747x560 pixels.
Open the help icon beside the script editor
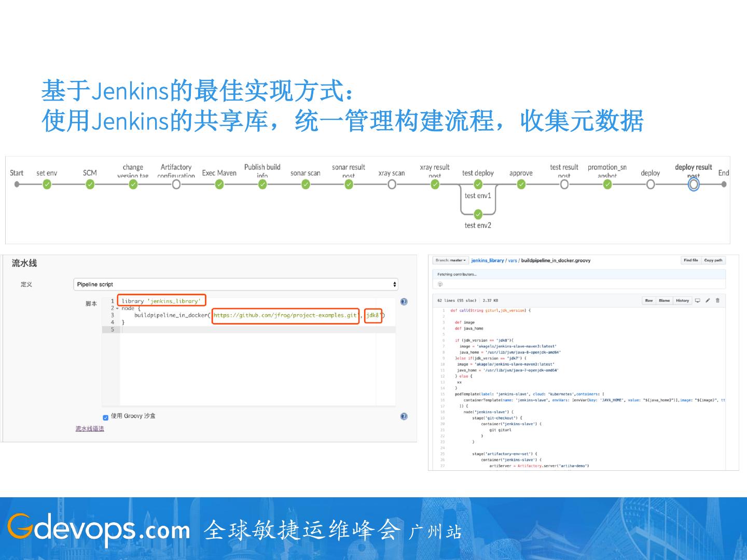tap(404, 302)
